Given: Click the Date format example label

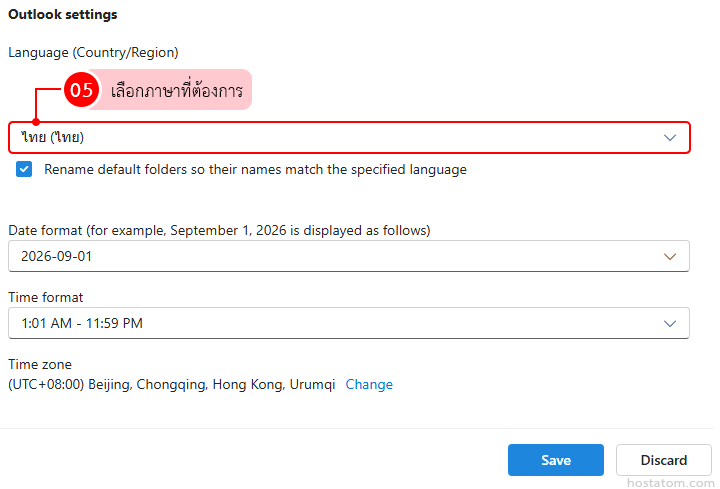Looking at the screenshot, I should click(x=219, y=230).
